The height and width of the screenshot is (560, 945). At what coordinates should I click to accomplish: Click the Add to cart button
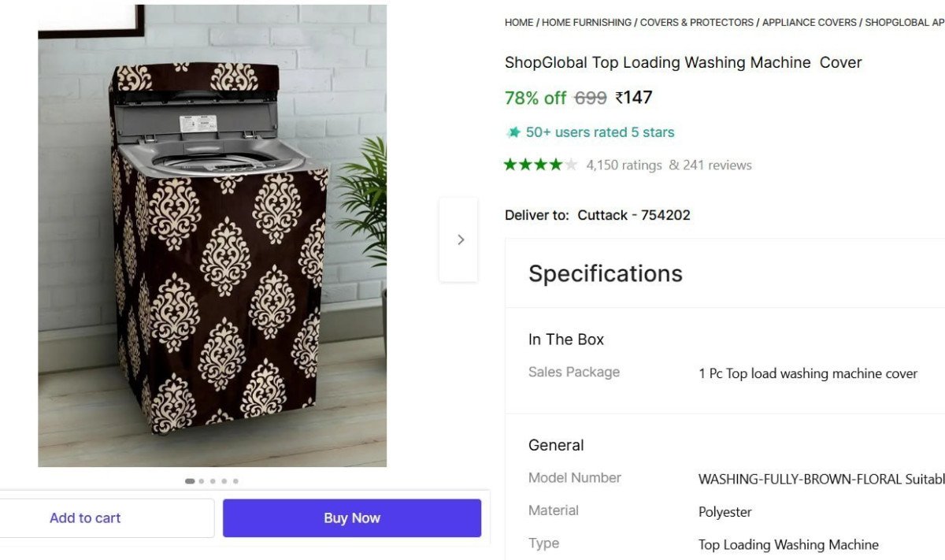point(85,517)
